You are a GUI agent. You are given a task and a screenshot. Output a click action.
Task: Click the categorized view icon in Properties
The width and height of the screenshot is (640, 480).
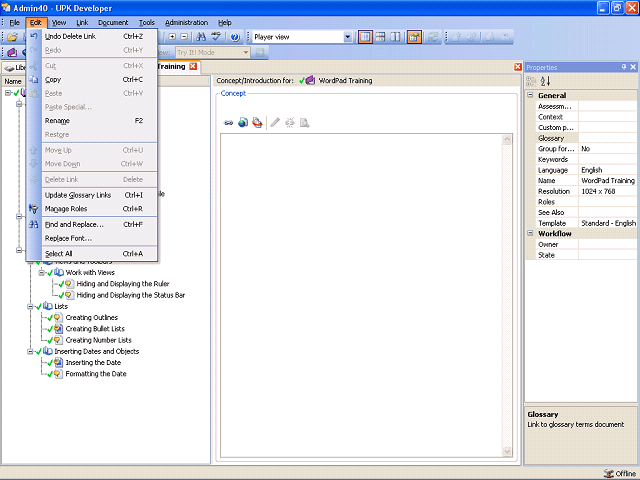click(531, 81)
